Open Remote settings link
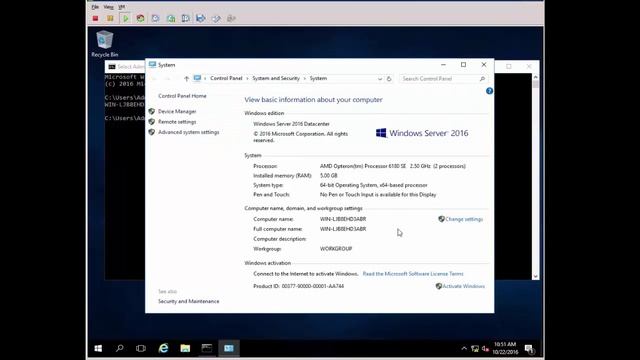The width and height of the screenshot is (640, 360). [x=177, y=122]
